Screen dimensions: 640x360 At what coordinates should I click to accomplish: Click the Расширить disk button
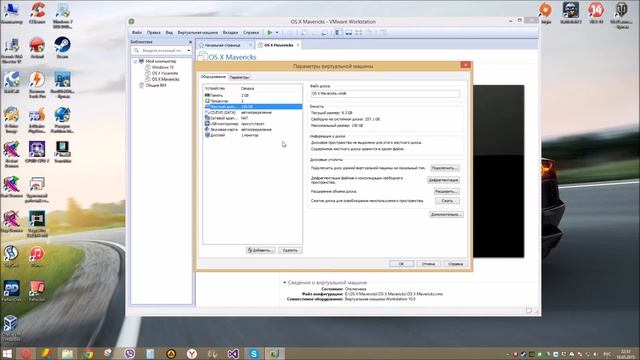(x=447, y=191)
